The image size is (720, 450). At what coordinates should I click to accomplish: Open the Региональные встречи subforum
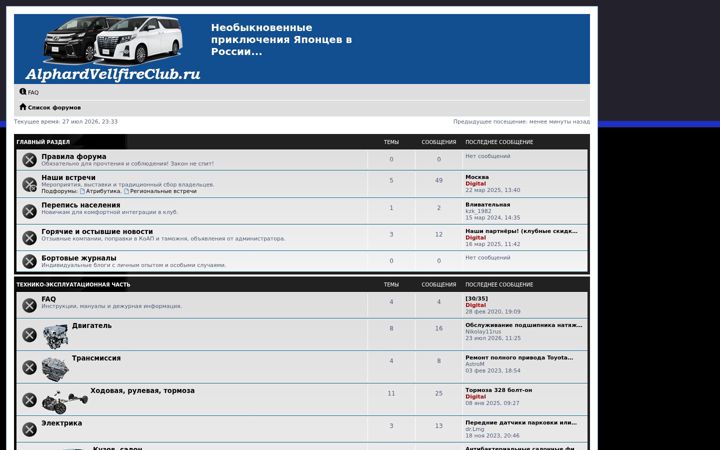[x=163, y=191]
